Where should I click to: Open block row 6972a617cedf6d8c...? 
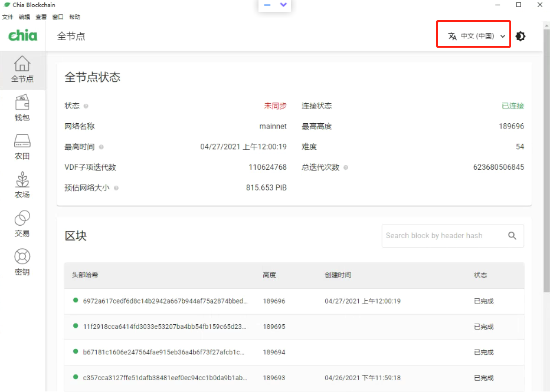click(x=294, y=301)
